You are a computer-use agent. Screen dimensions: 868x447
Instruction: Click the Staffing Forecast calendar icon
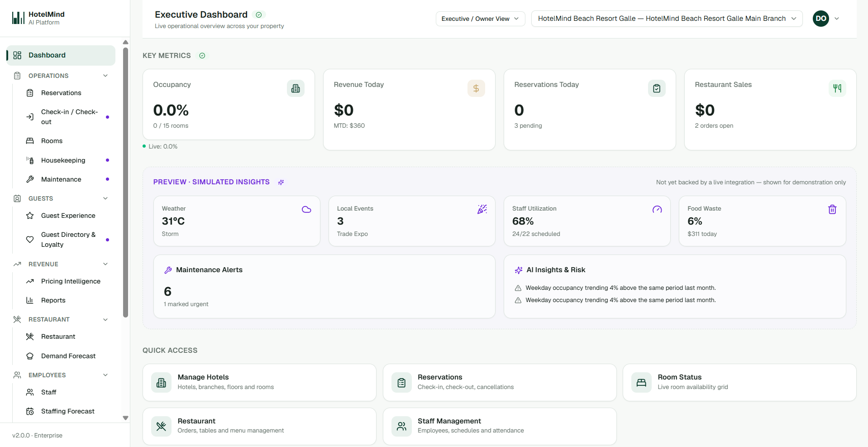click(x=30, y=411)
